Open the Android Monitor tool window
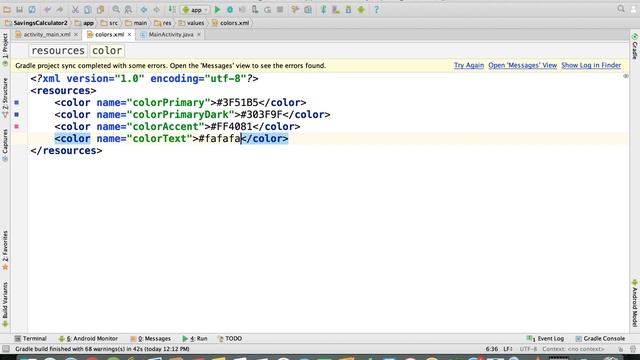The width and height of the screenshot is (640, 360). [x=88, y=338]
